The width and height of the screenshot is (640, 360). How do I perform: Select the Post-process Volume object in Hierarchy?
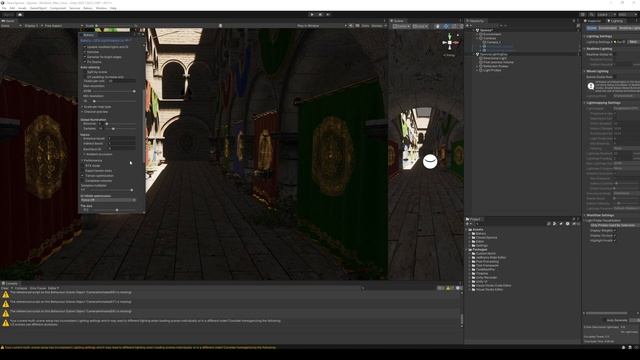coord(498,62)
